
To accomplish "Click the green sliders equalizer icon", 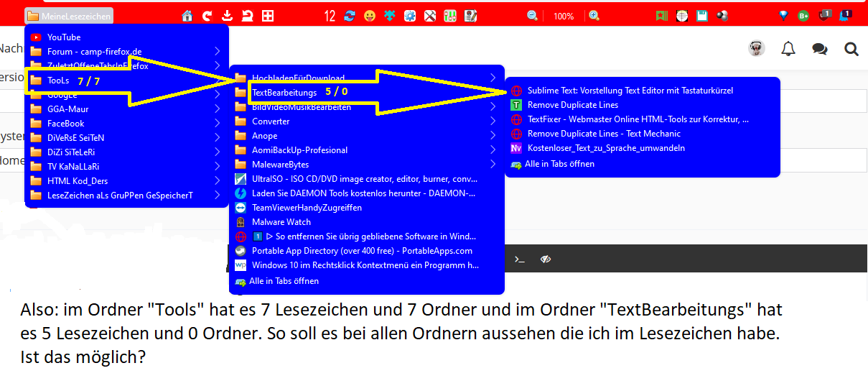I will coord(450,16).
